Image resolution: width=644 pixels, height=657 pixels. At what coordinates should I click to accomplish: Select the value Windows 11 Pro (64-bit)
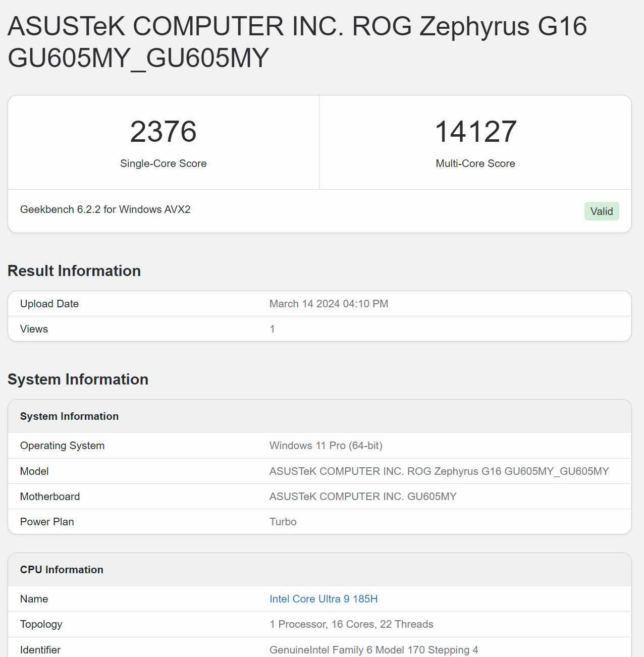[x=326, y=446]
